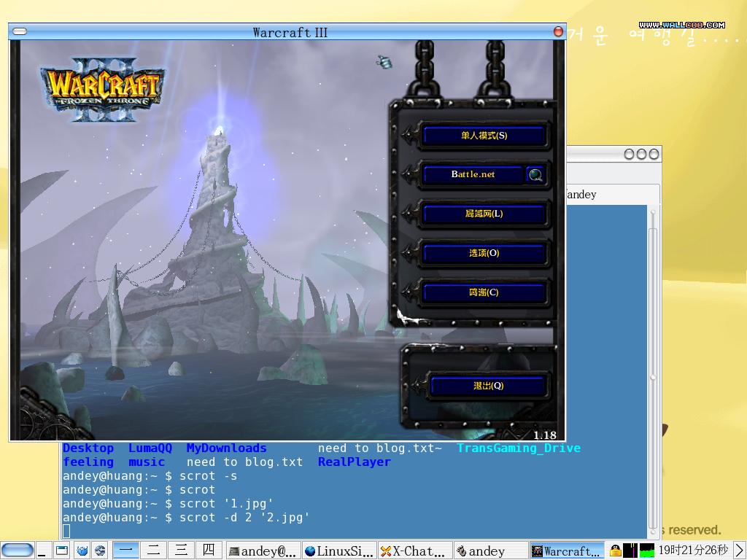Click the 1.18 version number in game
747x560 pixels.
(544, 435)
